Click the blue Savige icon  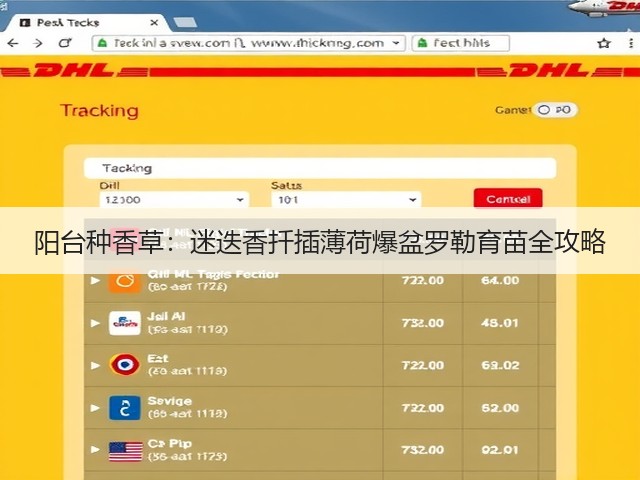124,407
